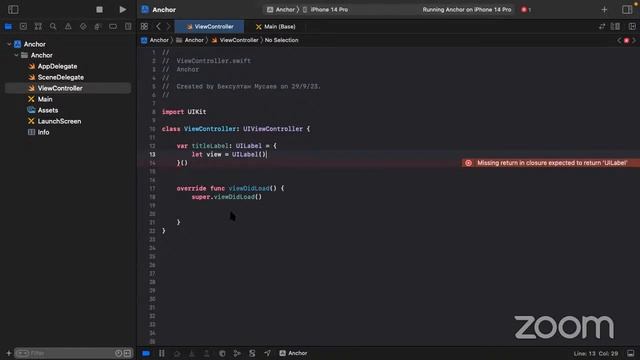Open the Debug View Hierarchy
Image resolution: width=640 pixels, height=360 pixels.
tap(222, 353)
